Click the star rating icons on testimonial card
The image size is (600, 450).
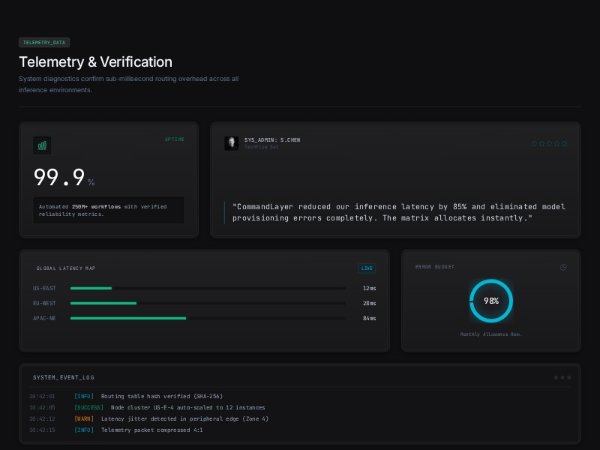[549, 143]
